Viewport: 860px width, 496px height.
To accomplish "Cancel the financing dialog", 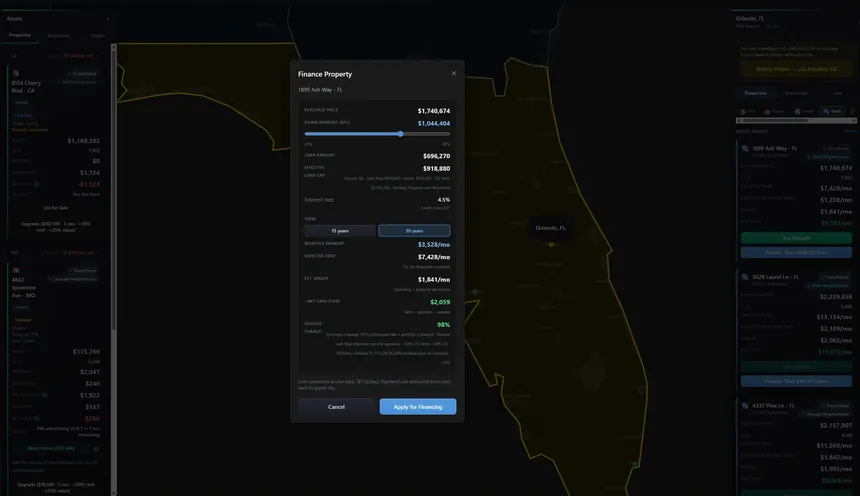I will point(336,407).
